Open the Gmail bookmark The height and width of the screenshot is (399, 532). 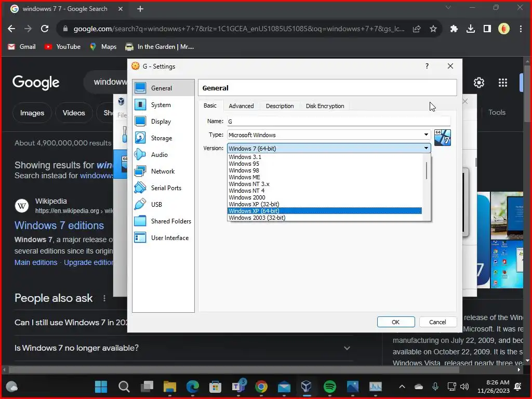pos(22,47)
